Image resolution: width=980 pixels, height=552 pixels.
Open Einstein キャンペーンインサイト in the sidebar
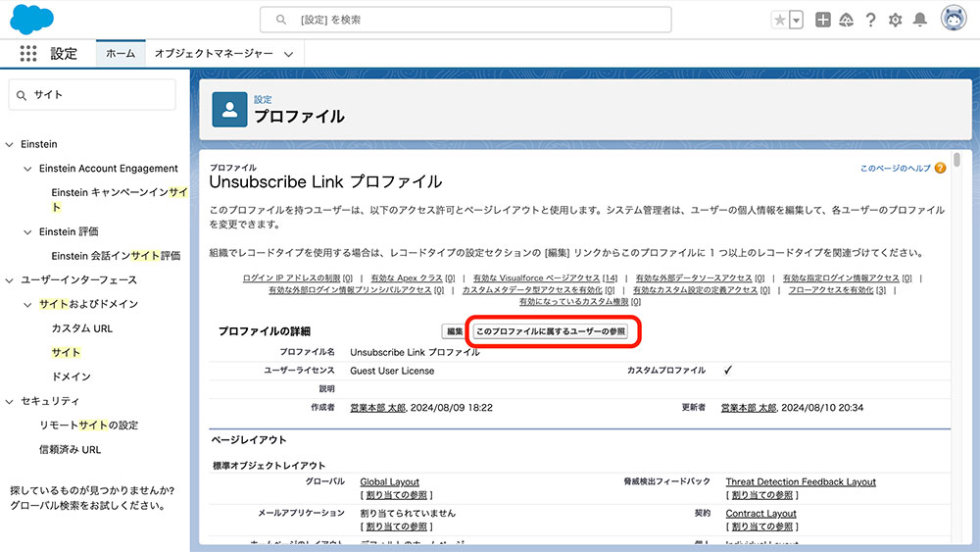[x=120, y=199]
